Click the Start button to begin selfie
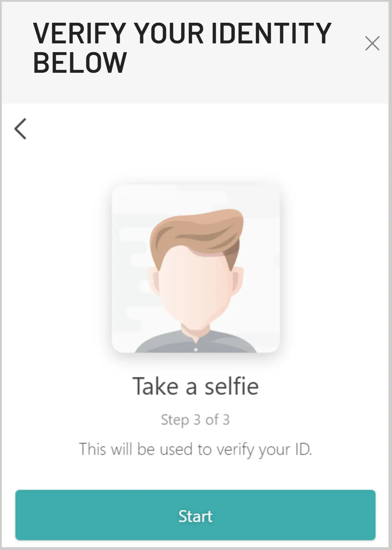Image resolution: width=392 pixels, height=550 pixels. [195, 515]
